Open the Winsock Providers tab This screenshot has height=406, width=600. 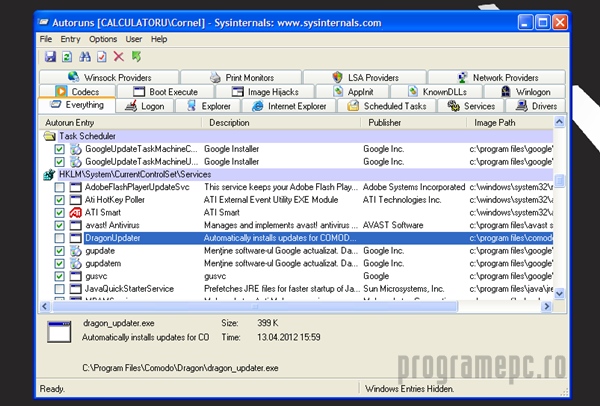click(x=109, y=77)
